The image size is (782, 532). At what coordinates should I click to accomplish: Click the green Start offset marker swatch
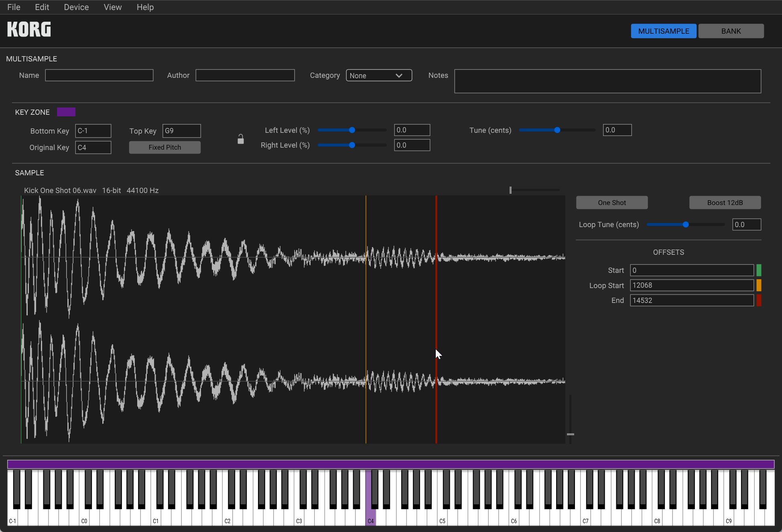[759, 270]
